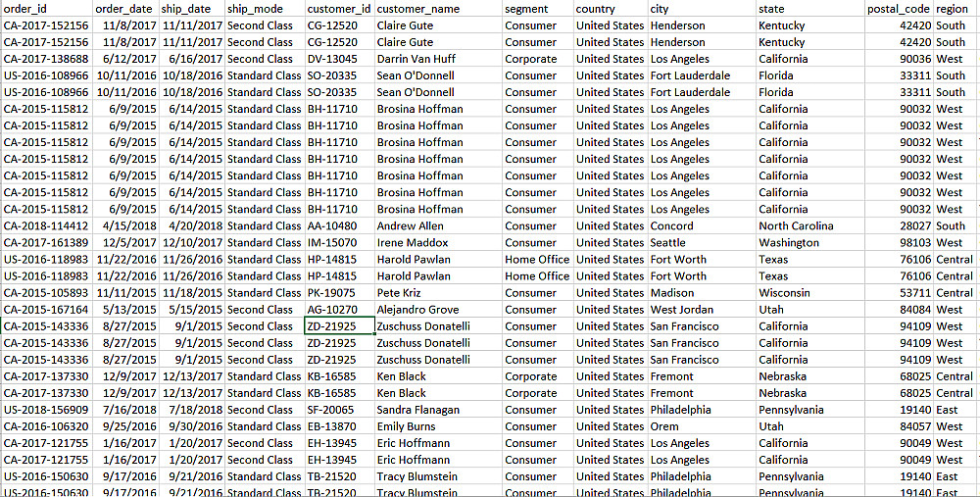Select postal code 53711
The image size is (980, 497).
tap(900, 292)
